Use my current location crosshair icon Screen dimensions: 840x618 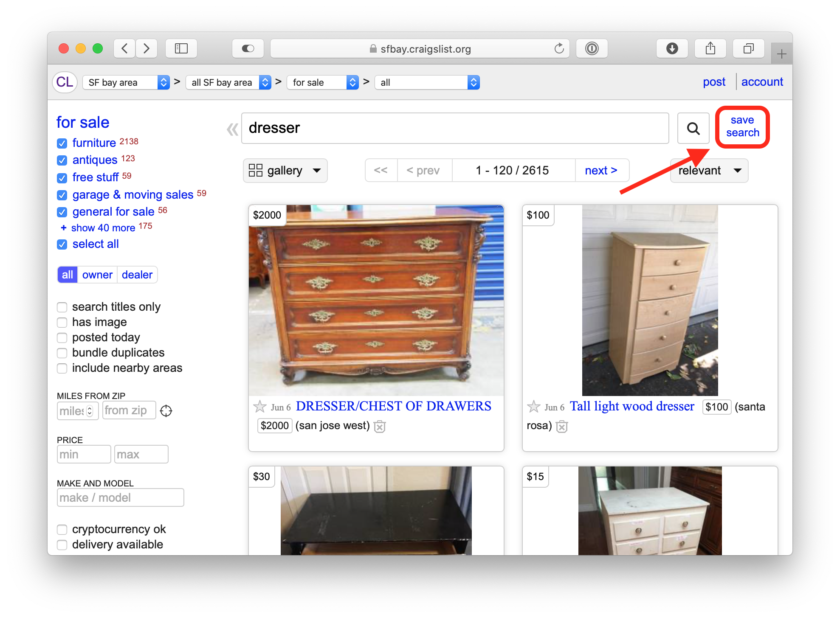pos(166,411)
